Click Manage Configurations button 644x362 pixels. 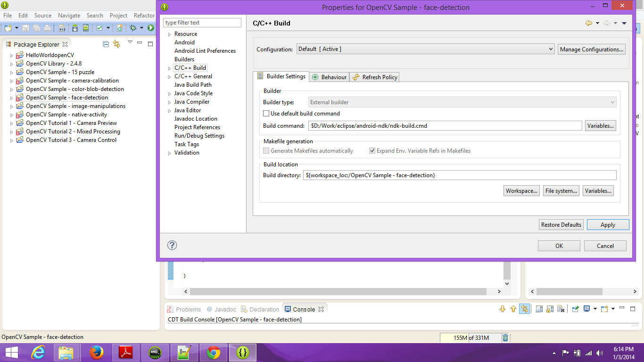(x=592, y=49)
